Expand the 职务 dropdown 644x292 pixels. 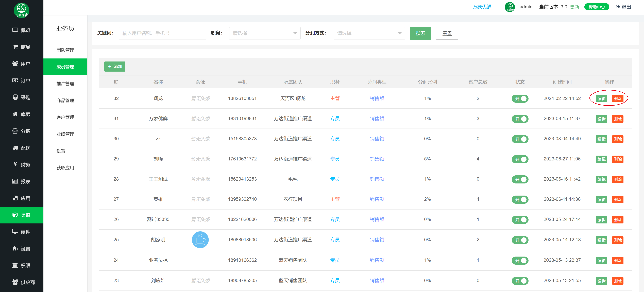[264, 33]
